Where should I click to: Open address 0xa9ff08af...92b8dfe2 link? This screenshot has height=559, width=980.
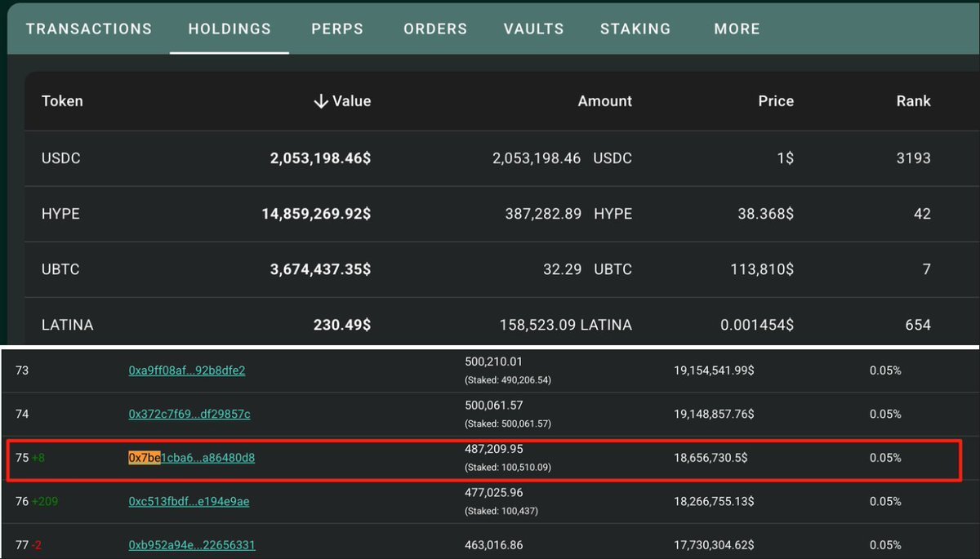(x=187, y=370)
